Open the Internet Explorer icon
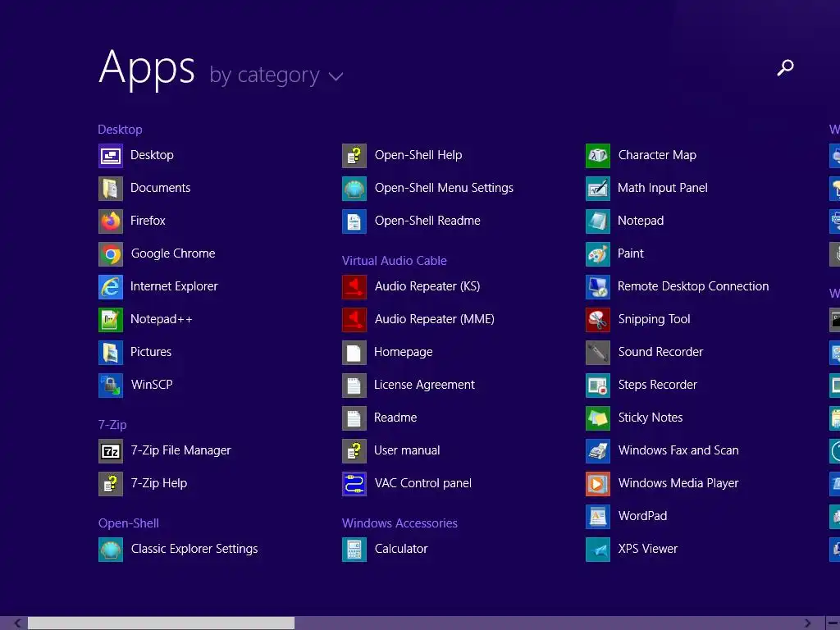This screenshot has width=840, height=630. pyautogui.click(x=111, y=287)
